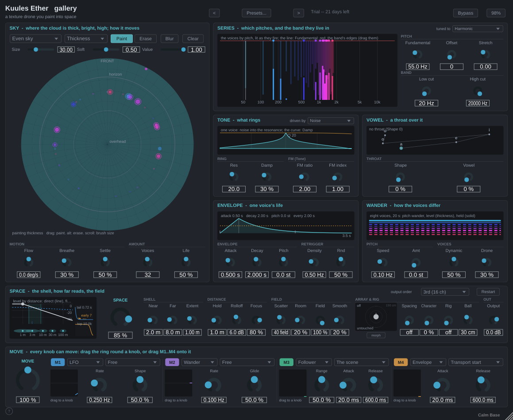Viewport: 513px width, 420px height.
Task: Expand The scene source dropdown
Action: [x=361, y=362]
